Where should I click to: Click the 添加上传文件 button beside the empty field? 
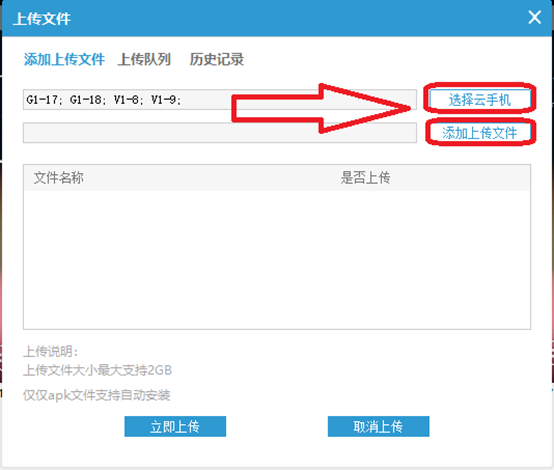tap(480, 133)
